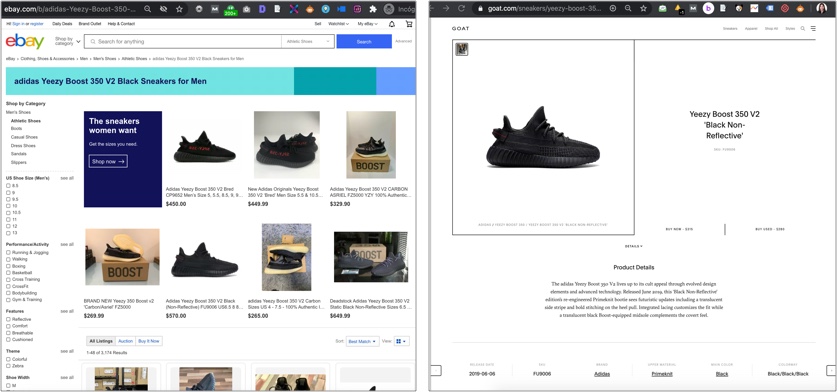The width and height of the screenshot is (837, 392).
Task: Click the blue eBay Search button
Action: (x=364, y=42)
